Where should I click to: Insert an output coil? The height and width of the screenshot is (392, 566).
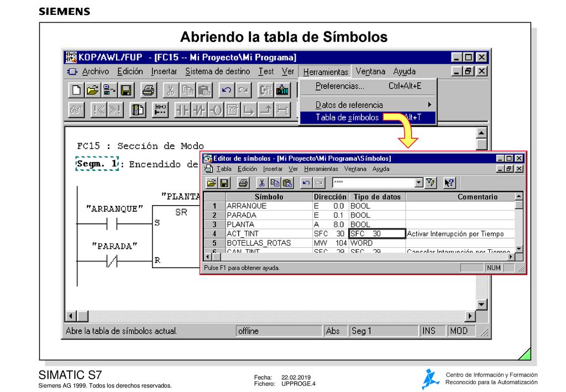tap(216, 109)
